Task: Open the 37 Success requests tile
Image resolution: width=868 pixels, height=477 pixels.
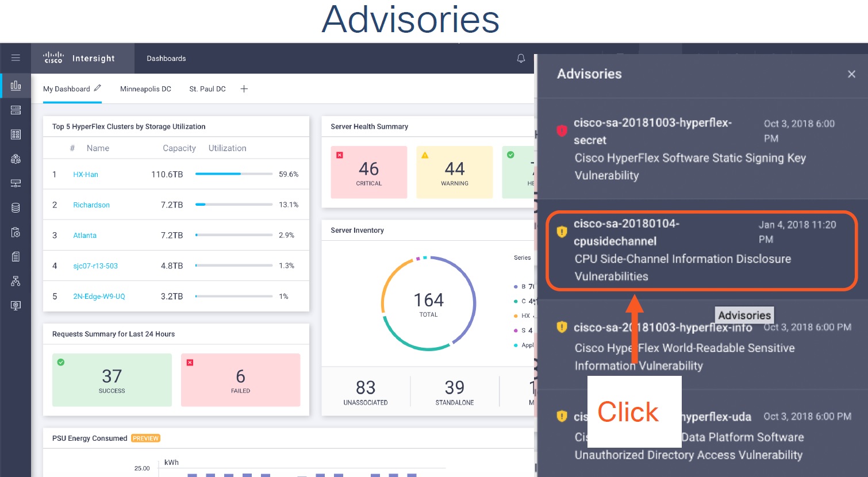Action: click(x=112, y=380)
